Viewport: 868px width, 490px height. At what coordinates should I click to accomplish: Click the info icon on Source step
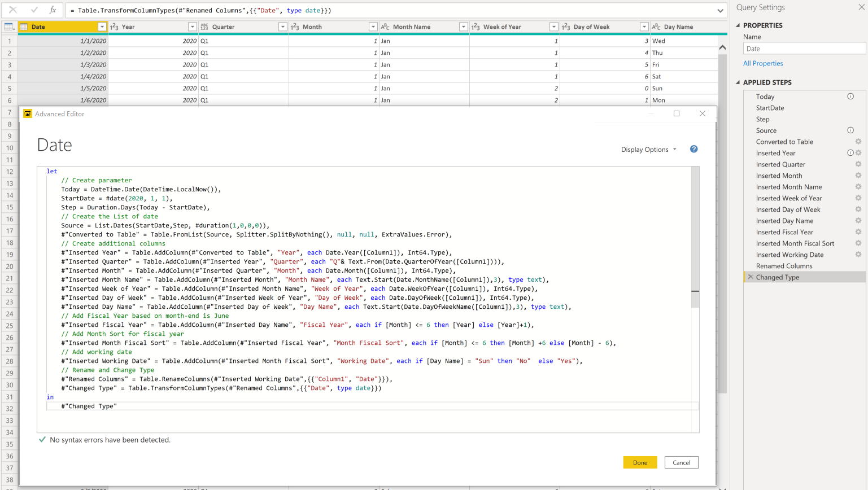[x=850, y=130]
